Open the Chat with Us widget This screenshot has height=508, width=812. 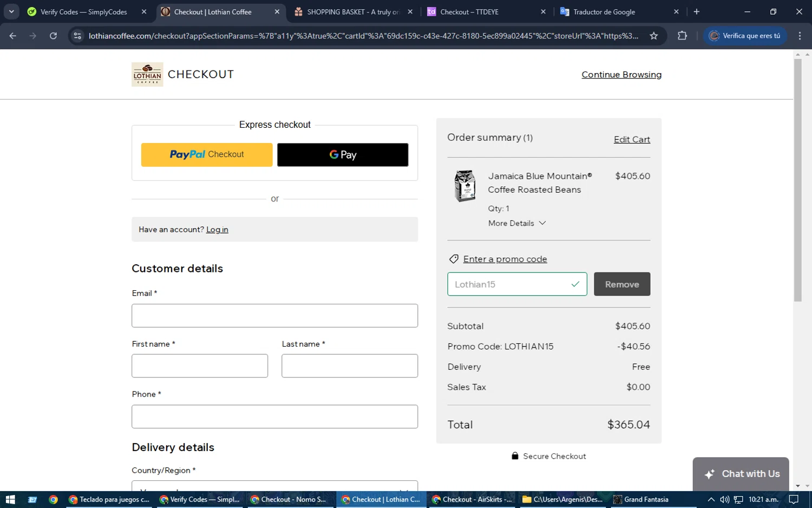point(741,474)
